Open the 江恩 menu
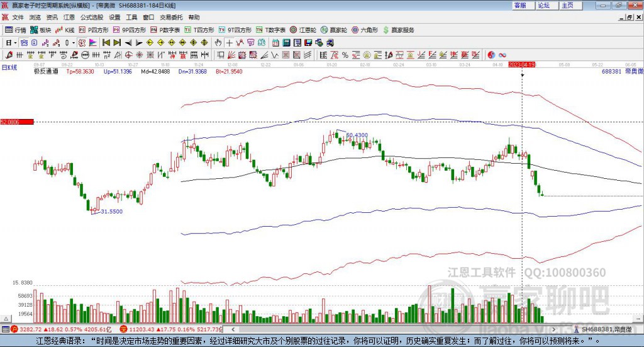This screenshot has width=644, height=347. tap(69, 17)
